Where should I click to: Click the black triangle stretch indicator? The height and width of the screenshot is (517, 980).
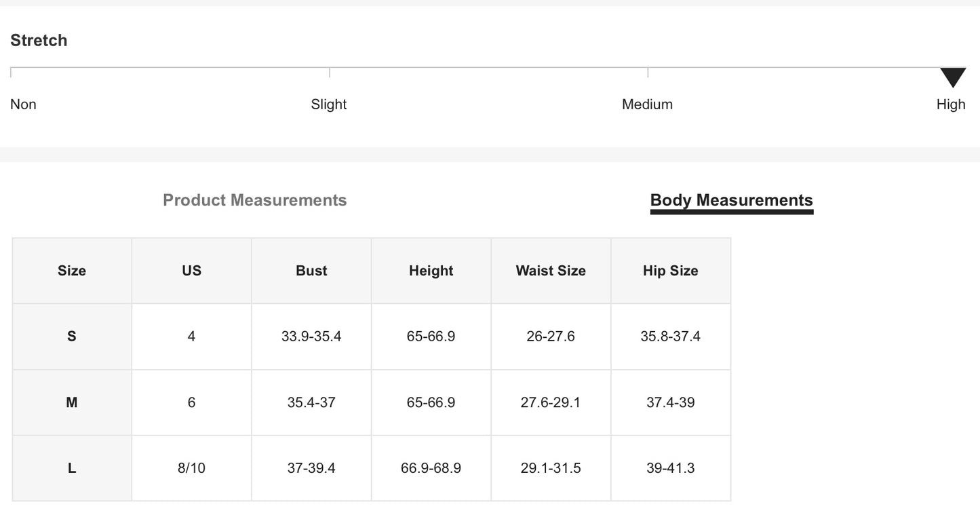pyautogui.click(x=952, y=77)
